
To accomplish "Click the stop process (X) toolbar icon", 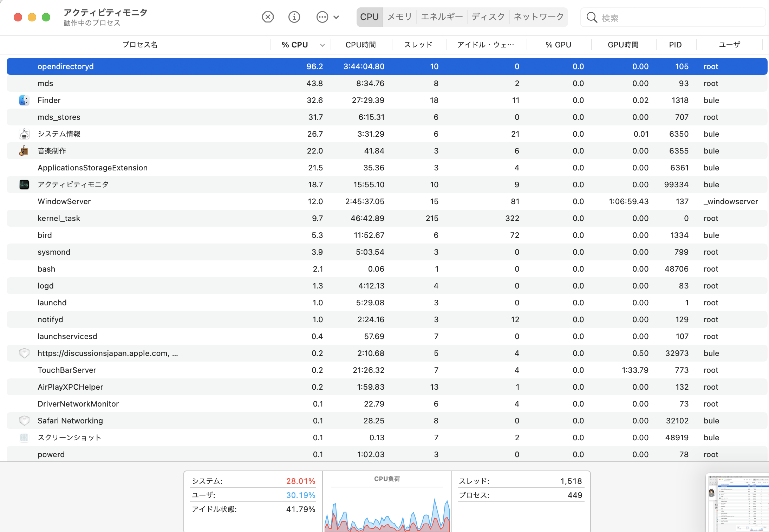I will pyautogui.click(x=268, y=17).
